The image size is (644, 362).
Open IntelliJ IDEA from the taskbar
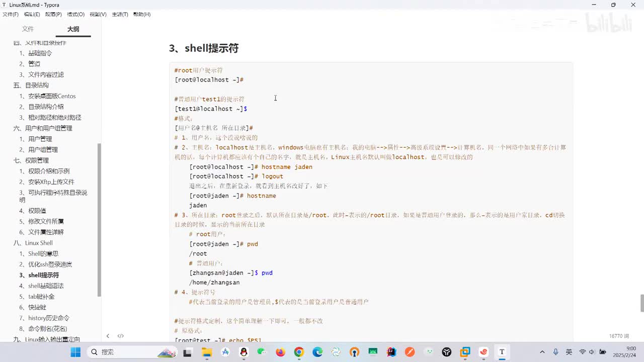click(391, 352)
